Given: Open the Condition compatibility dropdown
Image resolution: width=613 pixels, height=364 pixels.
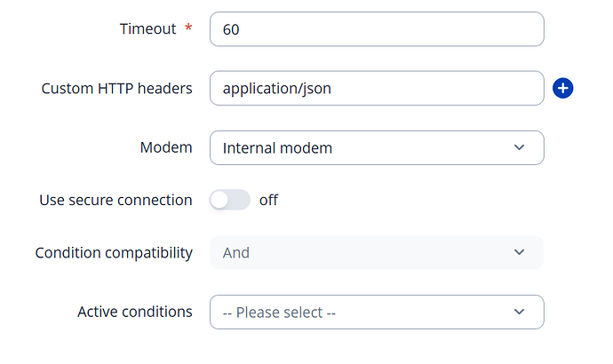Looking at the screenshot, I should coord(376,252).
